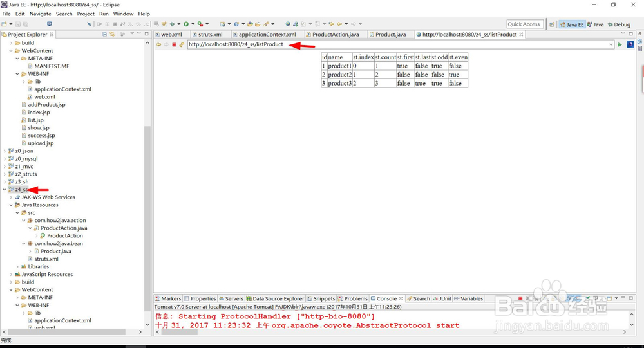Click the browser Back arrow button
The width and height of the screenshot is (644, 348).
click(x=158, y=44)
